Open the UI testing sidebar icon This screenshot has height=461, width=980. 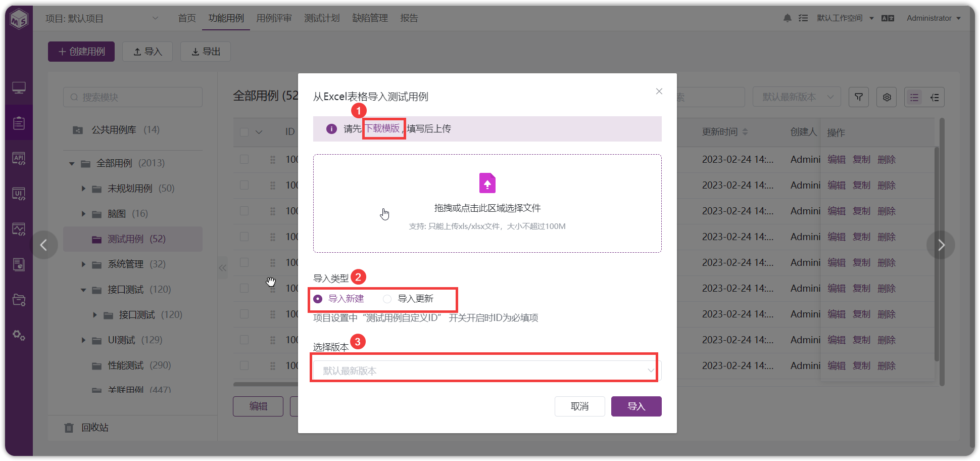coord(19,194)
